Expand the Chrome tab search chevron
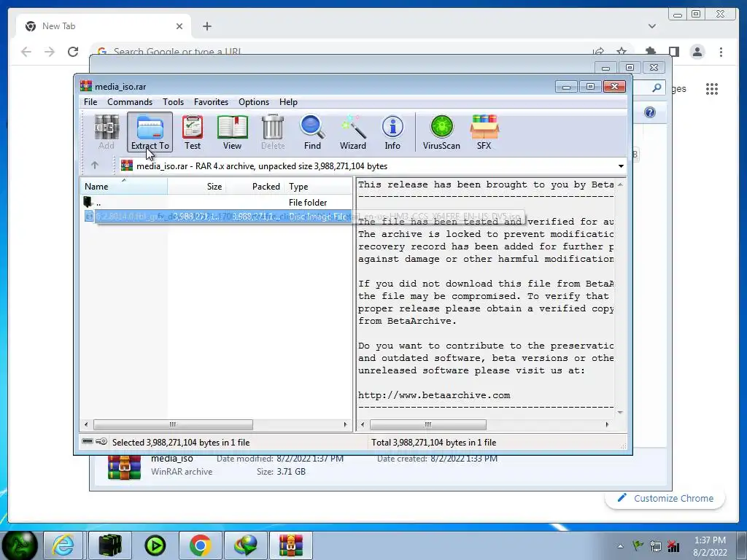The image size is (747, 560). [x=651, y=26]
